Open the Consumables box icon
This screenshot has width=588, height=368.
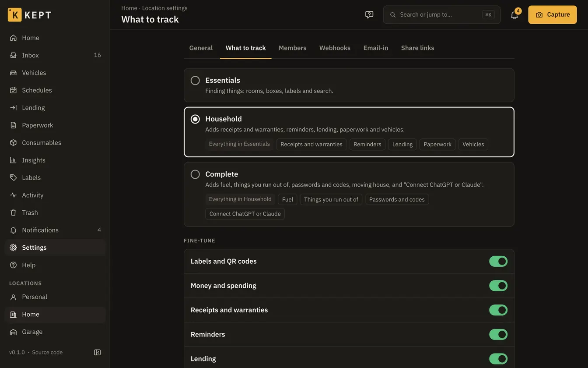pos(13,143)
